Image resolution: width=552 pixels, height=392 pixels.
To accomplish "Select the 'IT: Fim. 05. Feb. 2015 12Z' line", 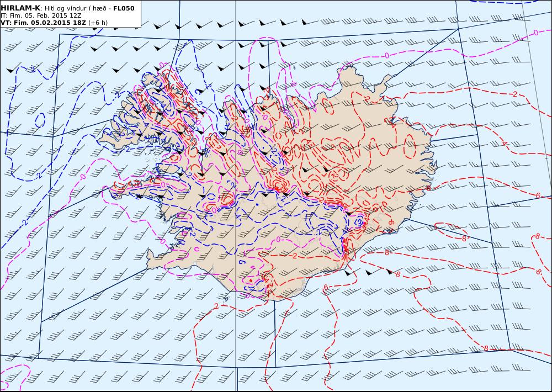I will (x=41, y=15).
